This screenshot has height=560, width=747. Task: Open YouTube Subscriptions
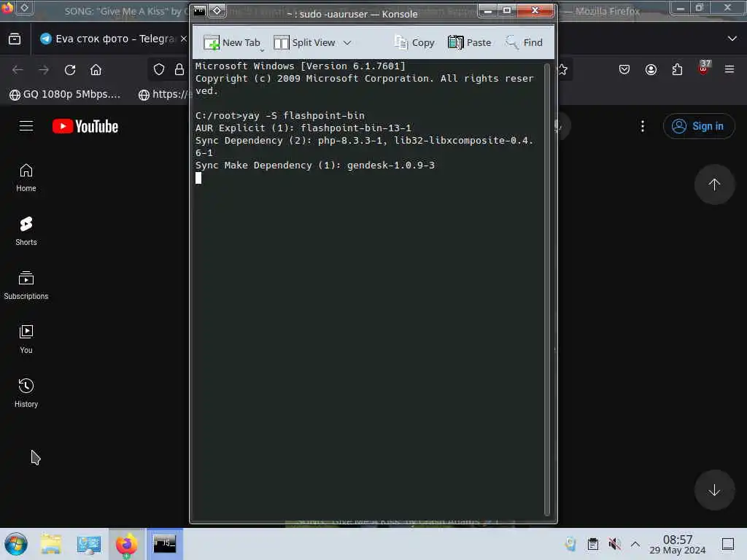coord(26,285)
